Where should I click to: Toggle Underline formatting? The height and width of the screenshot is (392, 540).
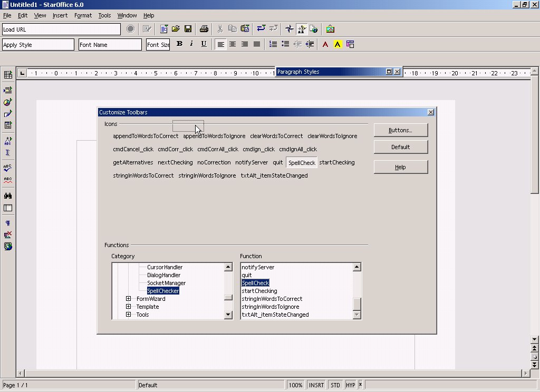click(204, 44)
